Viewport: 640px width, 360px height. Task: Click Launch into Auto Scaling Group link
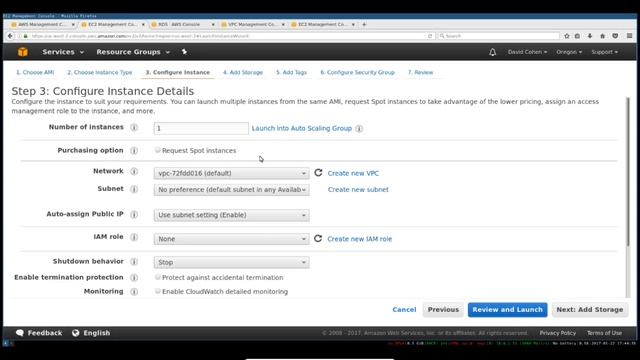[302, 128]
